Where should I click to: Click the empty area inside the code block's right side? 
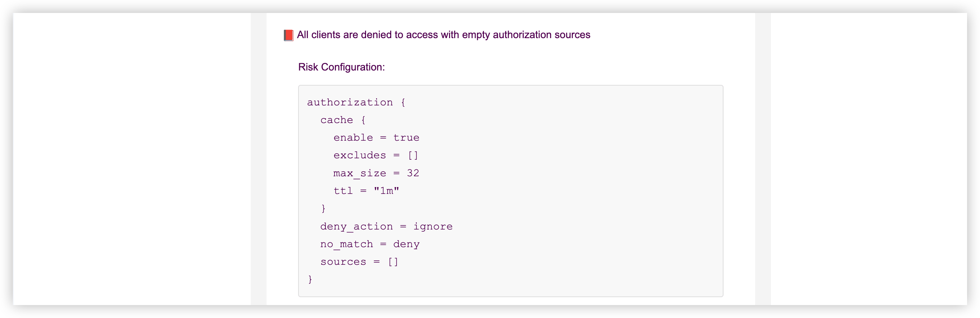coord(609,190)
